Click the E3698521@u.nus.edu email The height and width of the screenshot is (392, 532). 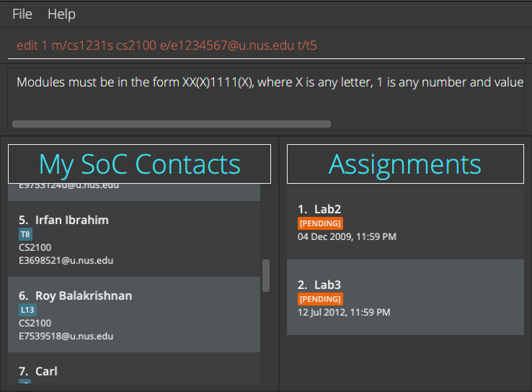coord(66,260)
